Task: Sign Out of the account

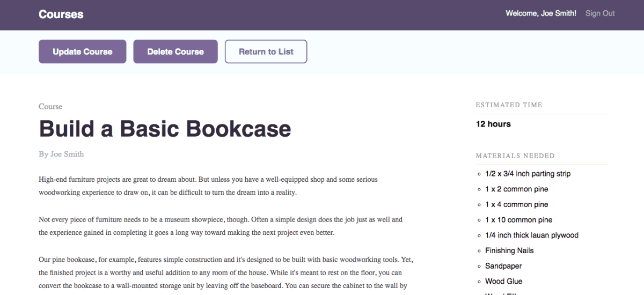Action: (600, 13)
